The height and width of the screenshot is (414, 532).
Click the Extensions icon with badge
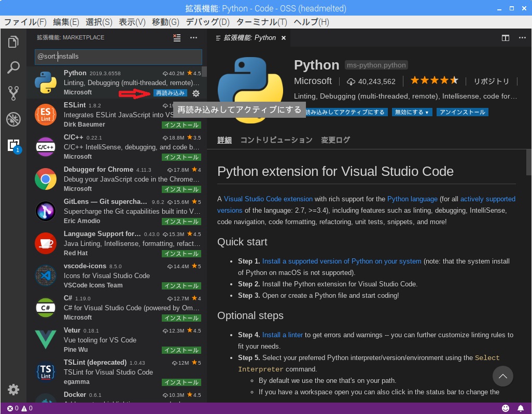click(13, 145)
